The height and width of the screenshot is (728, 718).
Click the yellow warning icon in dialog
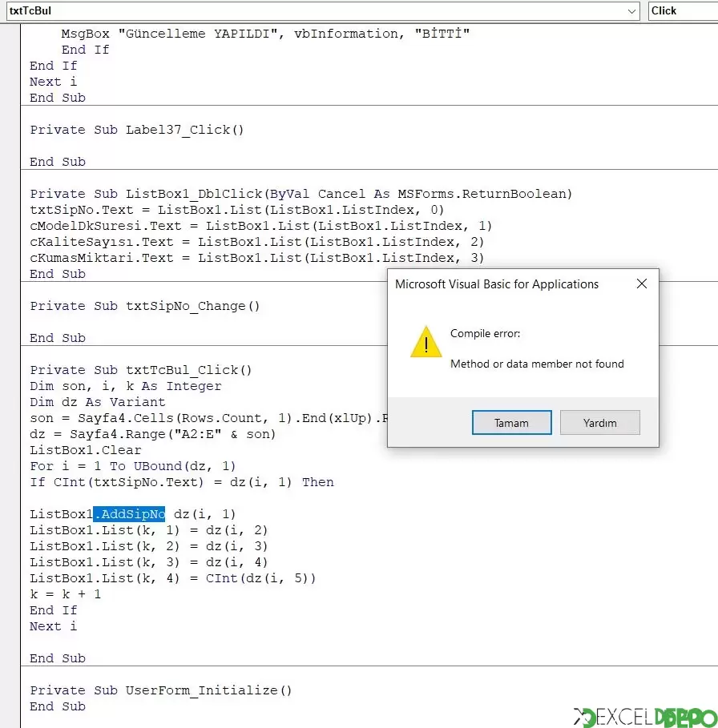pos(426,342)
